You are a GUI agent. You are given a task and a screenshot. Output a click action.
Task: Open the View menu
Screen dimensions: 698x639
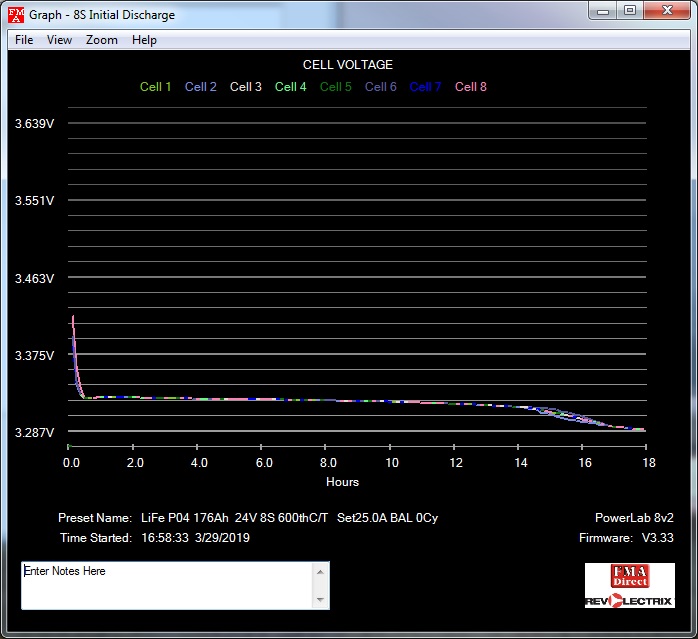click(59, 40)
